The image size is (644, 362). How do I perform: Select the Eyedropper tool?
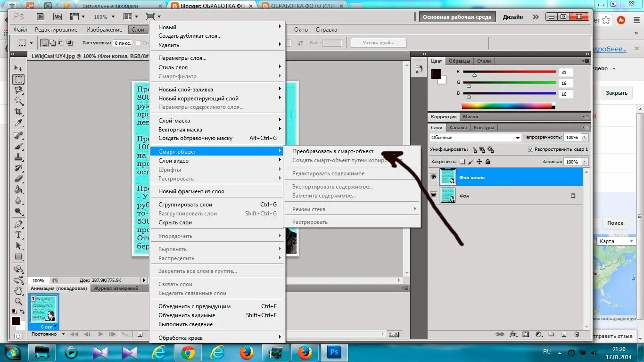tap(18, 123)
